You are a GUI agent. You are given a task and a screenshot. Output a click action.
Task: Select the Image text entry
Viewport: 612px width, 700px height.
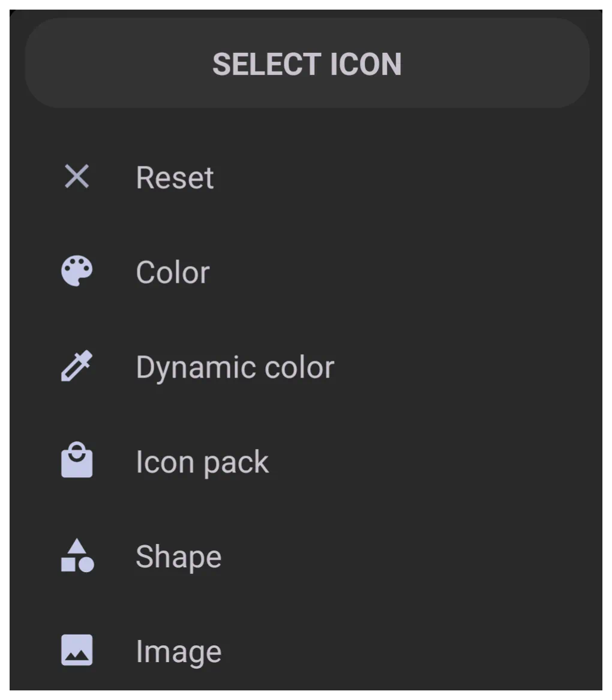tap(178, 652)
